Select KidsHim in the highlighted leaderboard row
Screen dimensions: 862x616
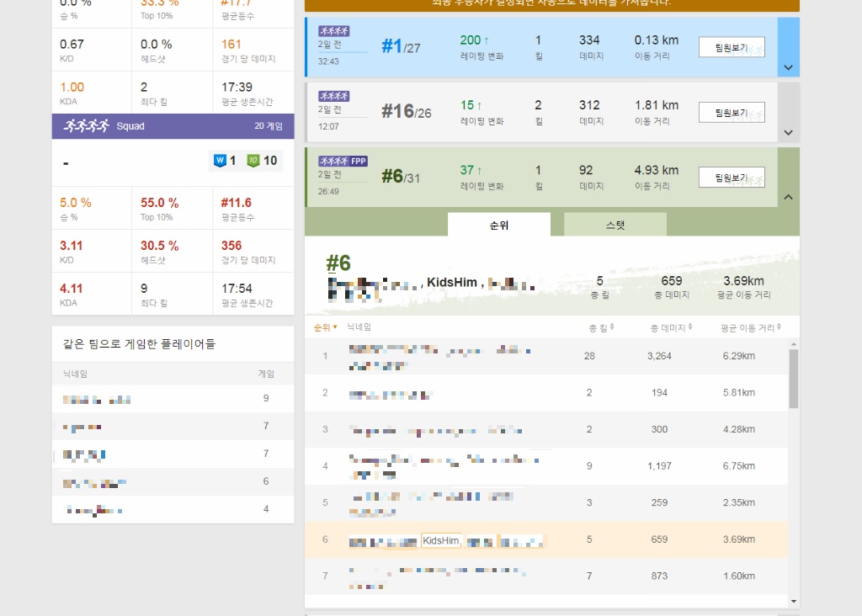[x=439, y=540]
